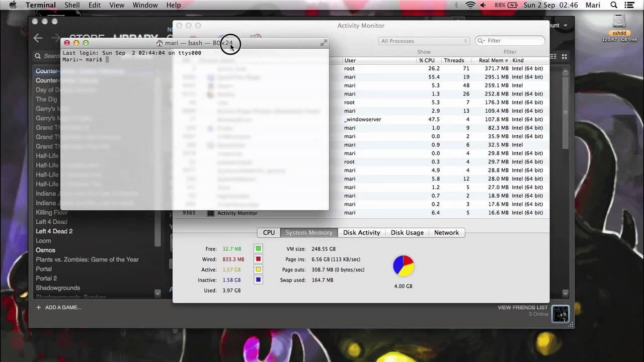Select Loom in Steam game list
This screenshot has width=644, height=362.
tap(43, 241)
